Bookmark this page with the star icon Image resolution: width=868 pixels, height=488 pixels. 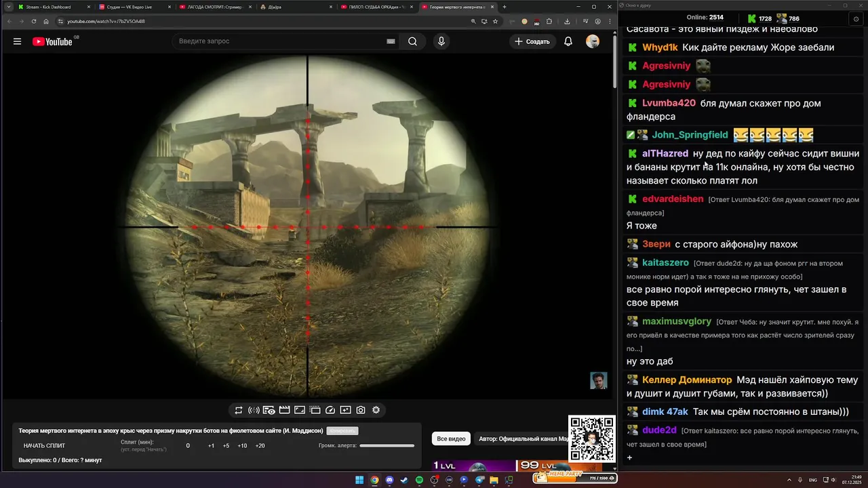(x=496, y=21)
